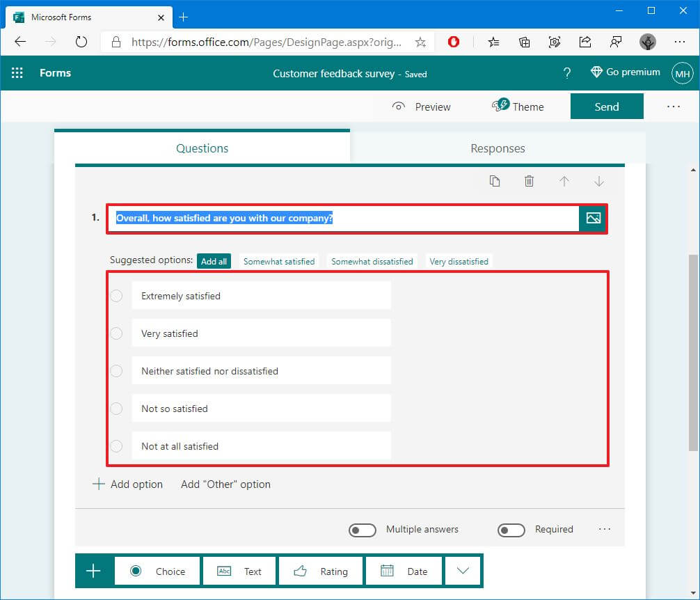Open question settings ellipsis near Required

(605, 529)
